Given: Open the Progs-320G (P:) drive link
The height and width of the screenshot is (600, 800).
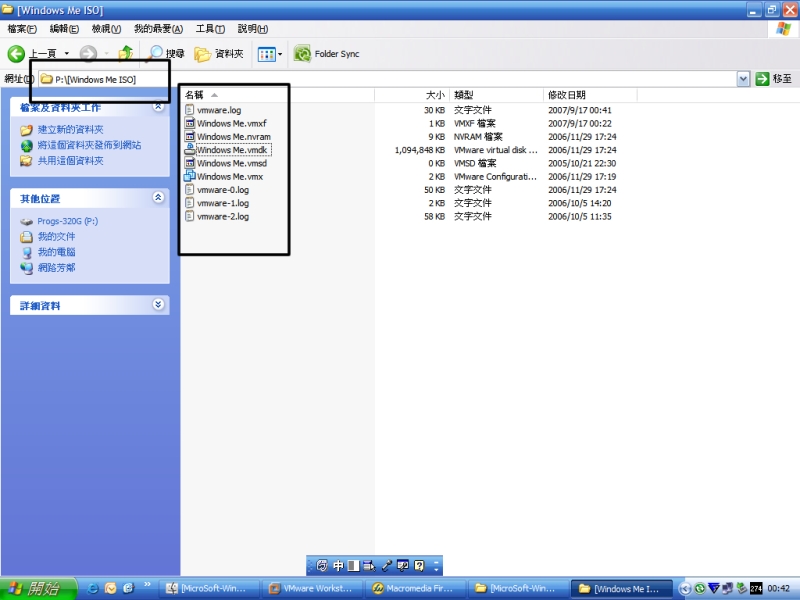Looking at the screenshot, I should 67,221.
